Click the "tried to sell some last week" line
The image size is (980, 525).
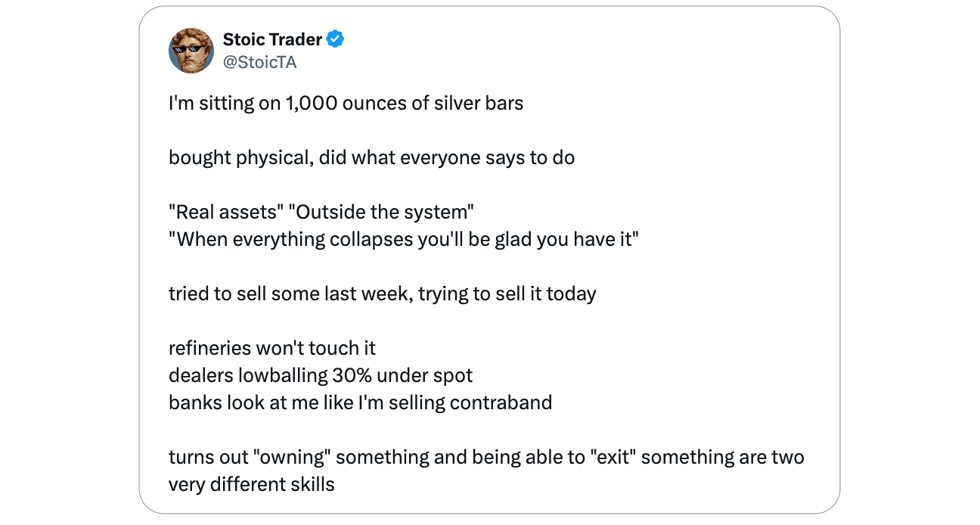(x=382, y=294)
